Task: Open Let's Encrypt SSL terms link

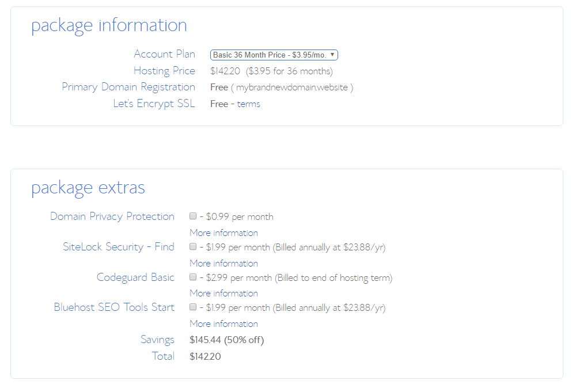Action: tap(248, 104)
